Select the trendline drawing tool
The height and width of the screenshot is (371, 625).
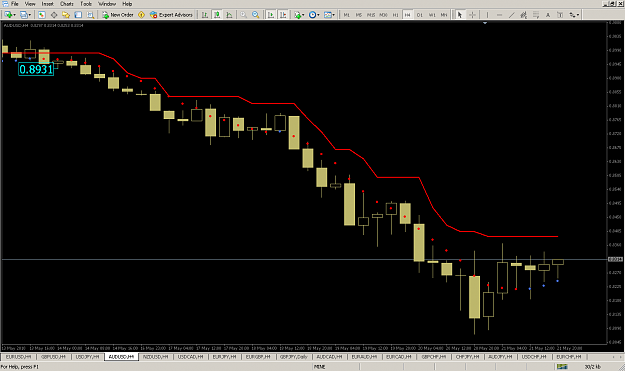pyautogui.click(x=511, y=15)
